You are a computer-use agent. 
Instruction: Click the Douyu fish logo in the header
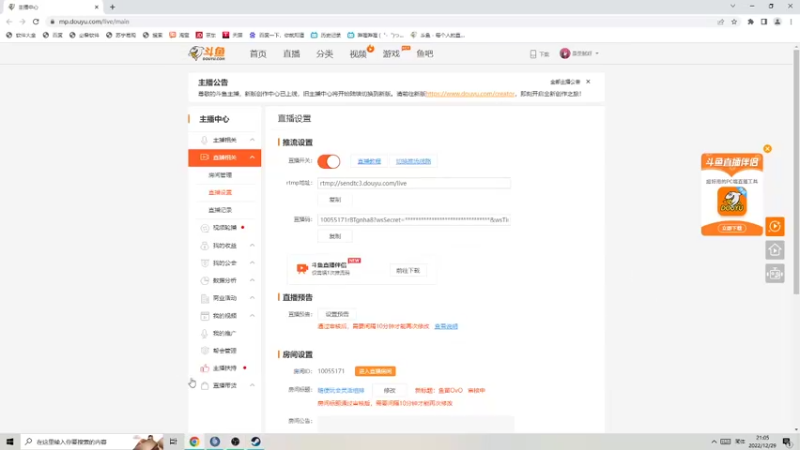(207, 53)
